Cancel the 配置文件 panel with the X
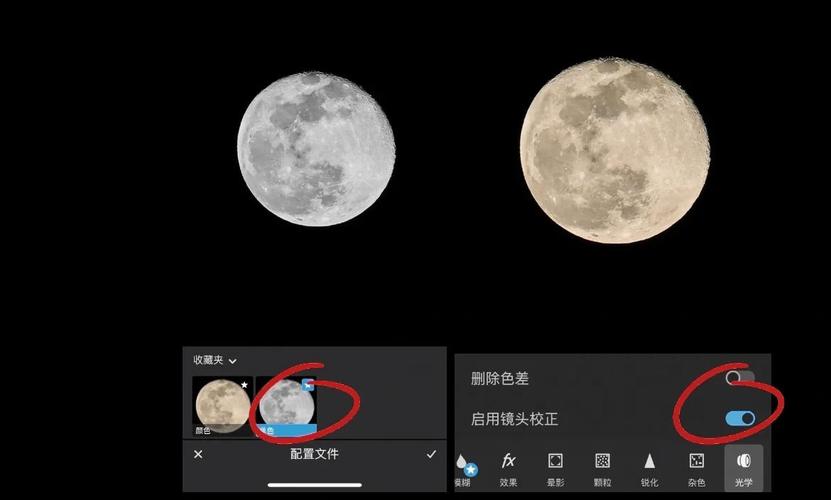 point(198,454)
